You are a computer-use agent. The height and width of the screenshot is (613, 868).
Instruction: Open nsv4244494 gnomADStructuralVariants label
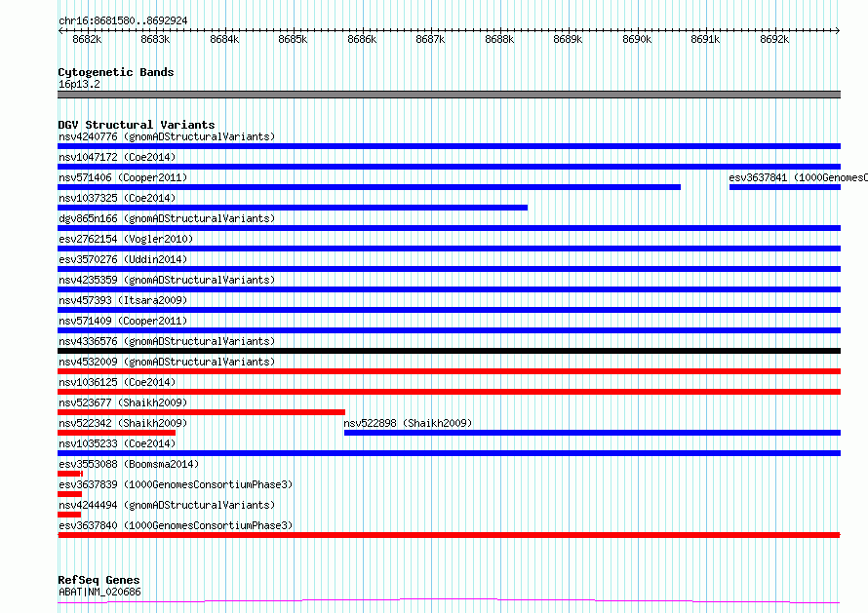(x=167, y=505)
